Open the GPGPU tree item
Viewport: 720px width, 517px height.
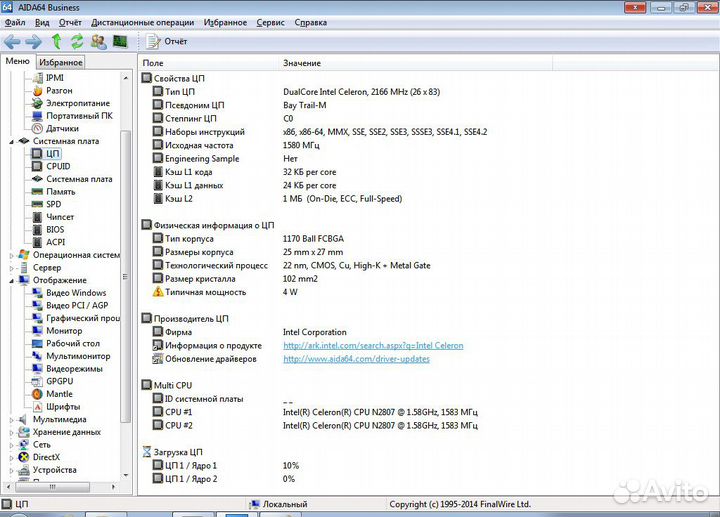coord(59,381)
